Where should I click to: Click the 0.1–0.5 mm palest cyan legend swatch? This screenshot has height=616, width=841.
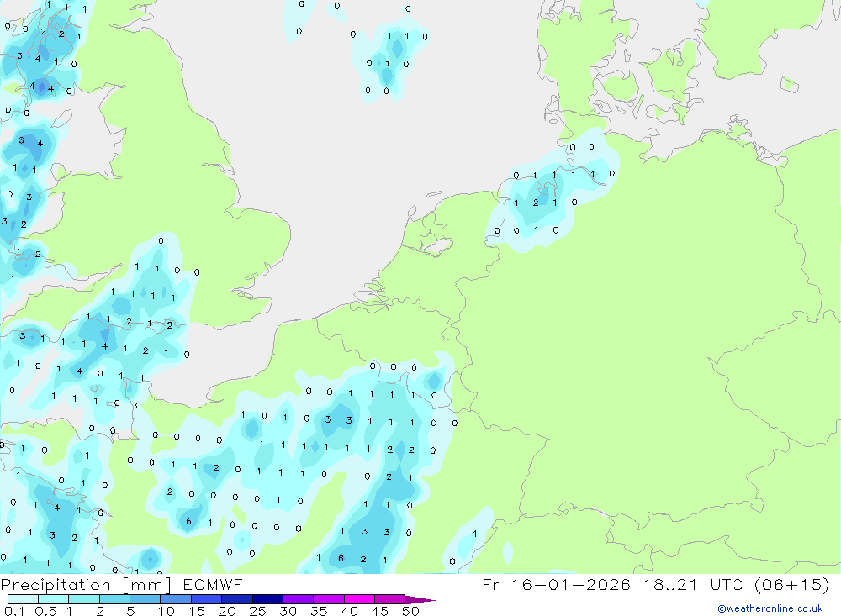pos(23,599)
